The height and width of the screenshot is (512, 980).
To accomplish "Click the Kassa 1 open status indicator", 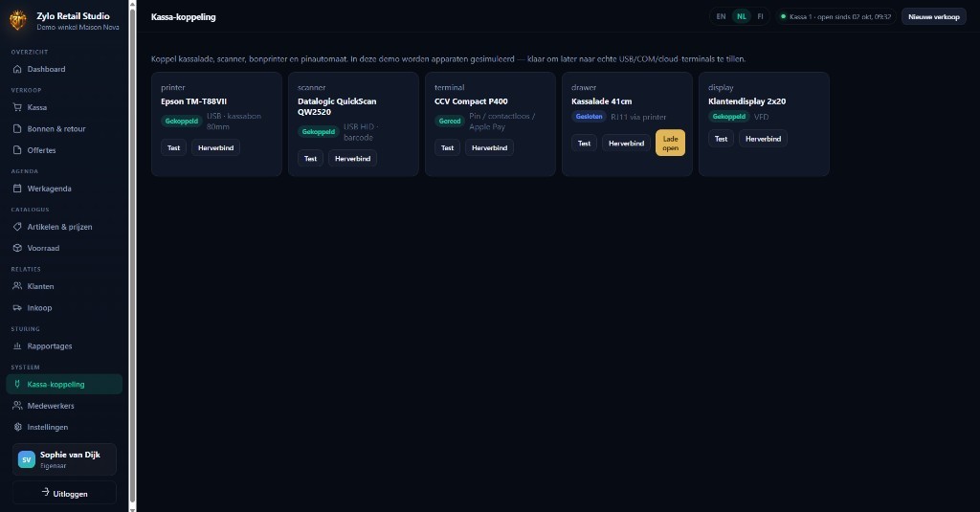I will 835,17.
